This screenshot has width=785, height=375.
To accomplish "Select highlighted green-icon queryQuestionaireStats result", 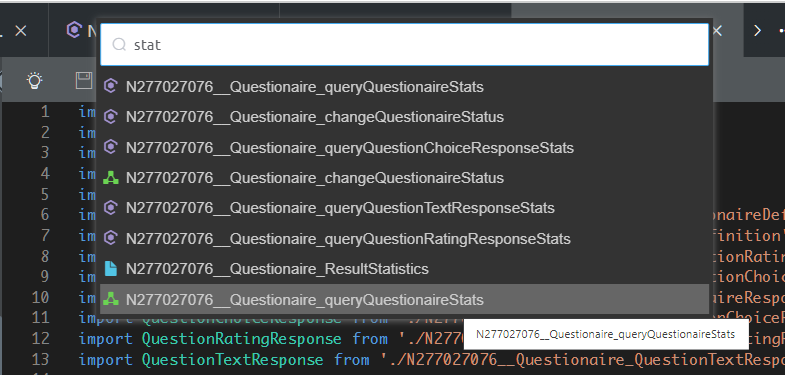I will tap(405, 299).
